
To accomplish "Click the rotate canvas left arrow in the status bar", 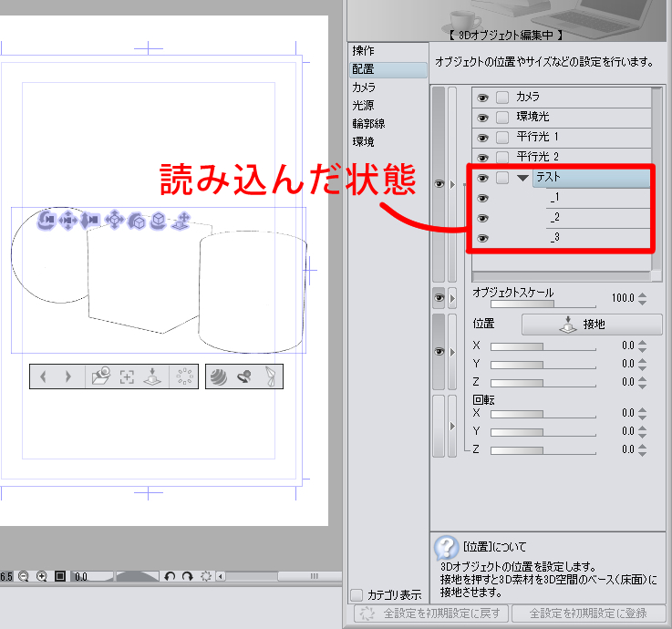I will coord(170,576).
